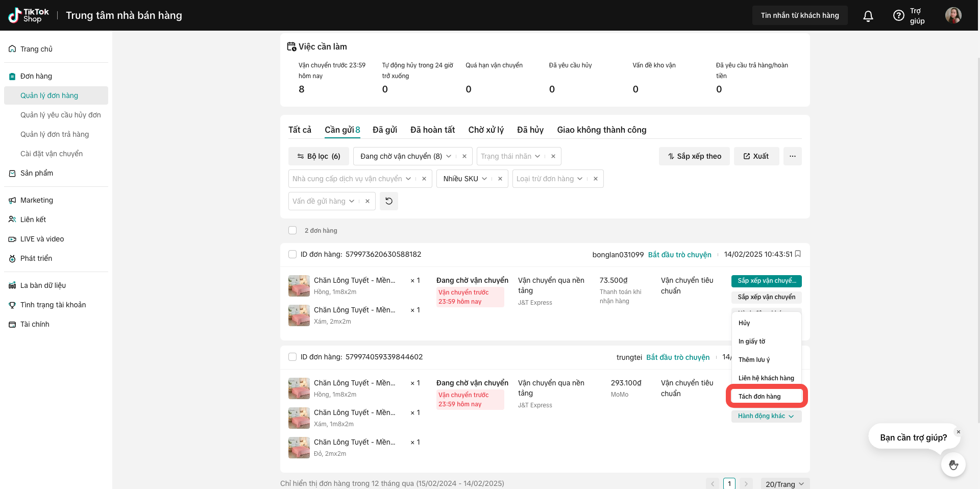
Task: Choose Tách đơn hàng from the menu
Action: point(759,397)
